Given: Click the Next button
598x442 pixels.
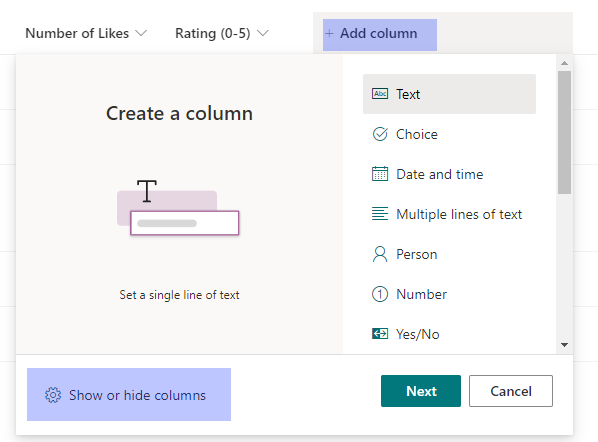Looking at the screenshot, I should pos(421,391).
